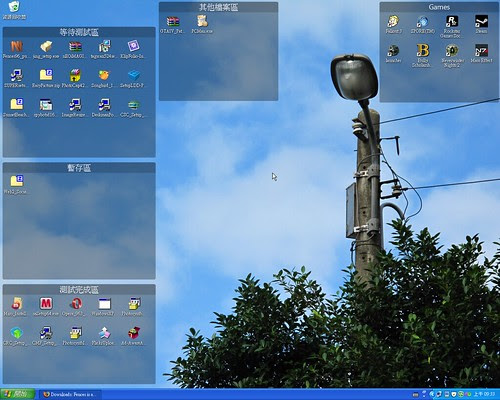Click the system tray clock
Screen dimensions: 500x400
point(484,394)
